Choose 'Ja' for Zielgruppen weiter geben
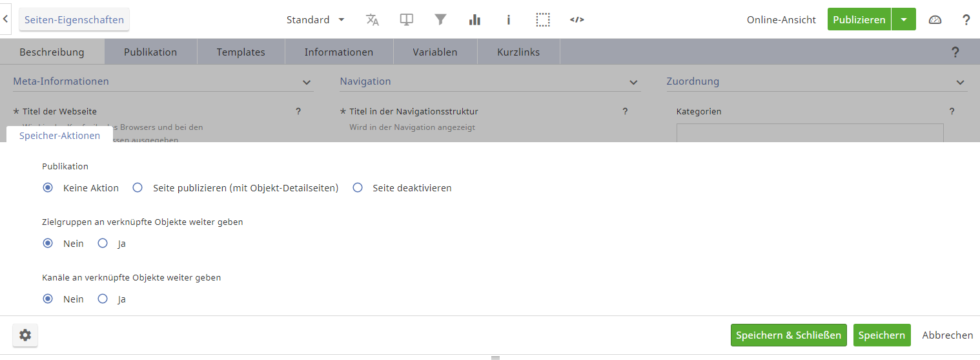Screen dimensions: 980x360 (x=103, y=244)
